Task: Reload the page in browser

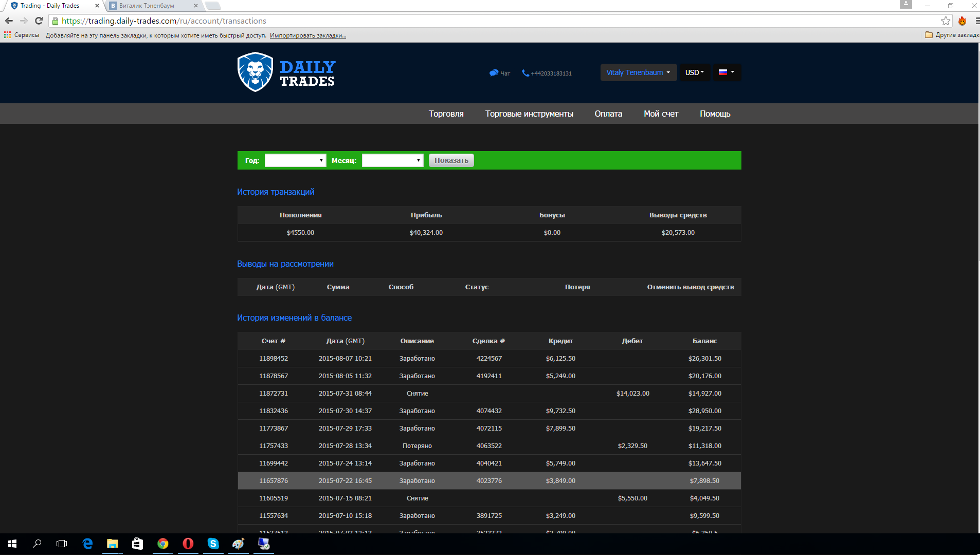Action: pos(39,21)
